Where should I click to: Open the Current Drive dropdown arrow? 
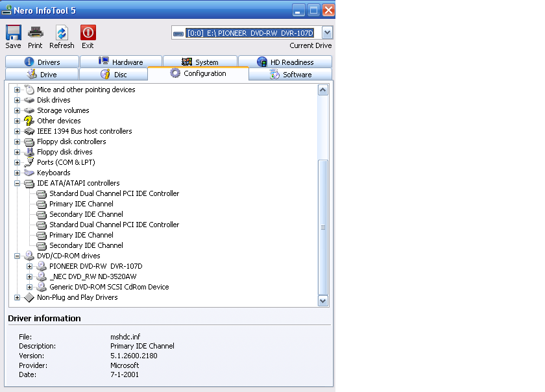(327, 33)
